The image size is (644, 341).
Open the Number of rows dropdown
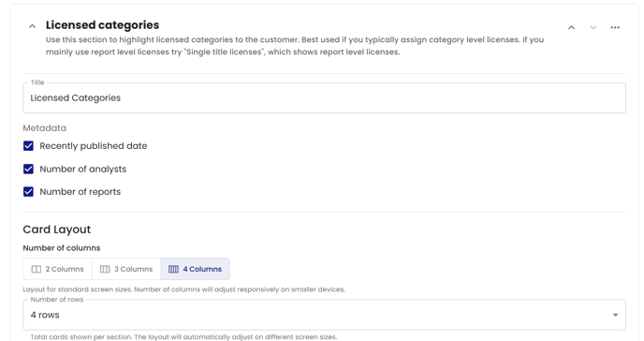[324, 315]
